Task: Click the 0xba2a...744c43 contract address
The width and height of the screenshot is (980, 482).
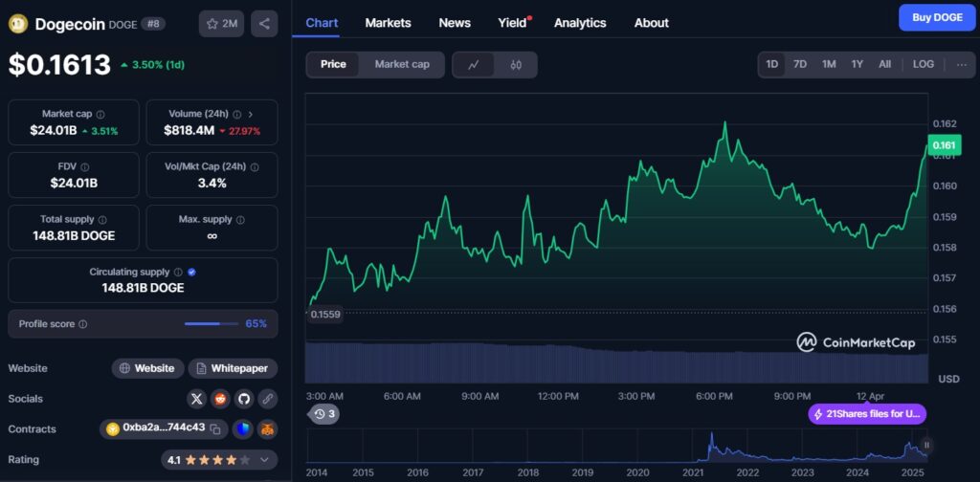Action: 164,428
